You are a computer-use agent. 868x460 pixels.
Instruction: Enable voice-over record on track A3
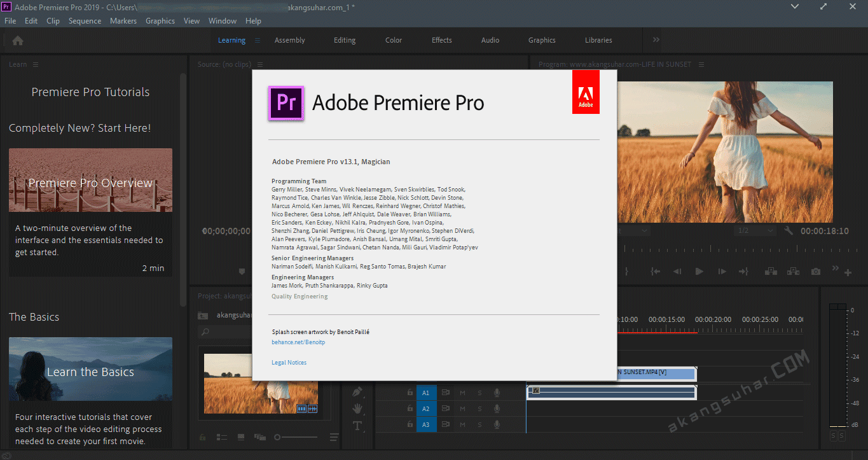pos(497,424)
